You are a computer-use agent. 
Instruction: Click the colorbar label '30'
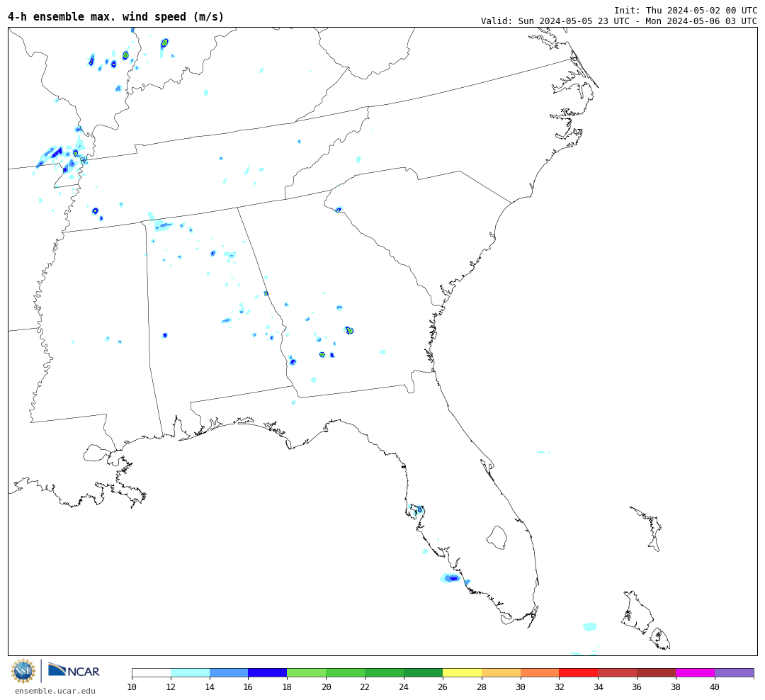click(521, 687)
